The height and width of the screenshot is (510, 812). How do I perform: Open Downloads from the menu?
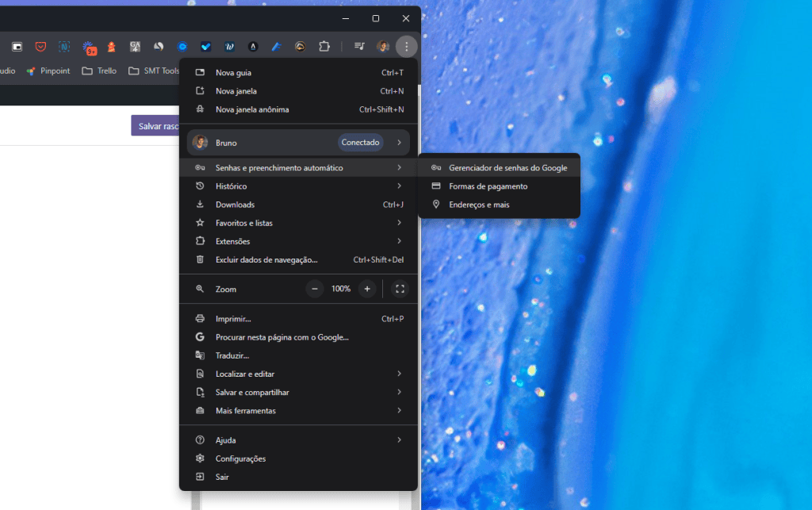[x=298, y=205]
